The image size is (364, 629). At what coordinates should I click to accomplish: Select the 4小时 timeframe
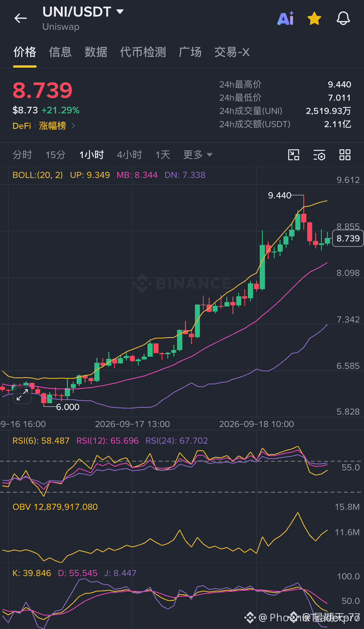[x=129, y=155]
